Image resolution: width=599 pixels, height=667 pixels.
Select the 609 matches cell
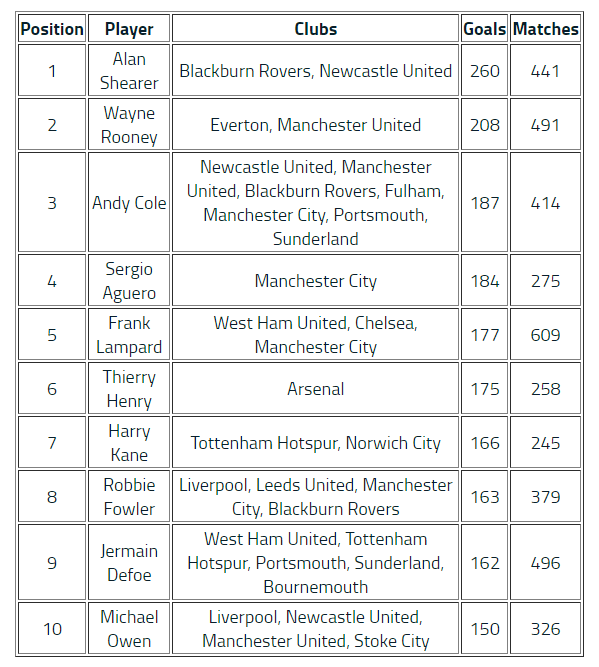point(545,334)
